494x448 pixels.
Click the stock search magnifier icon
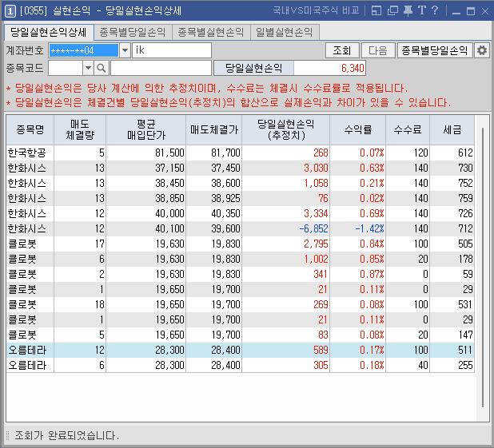(x=102, y=68)
